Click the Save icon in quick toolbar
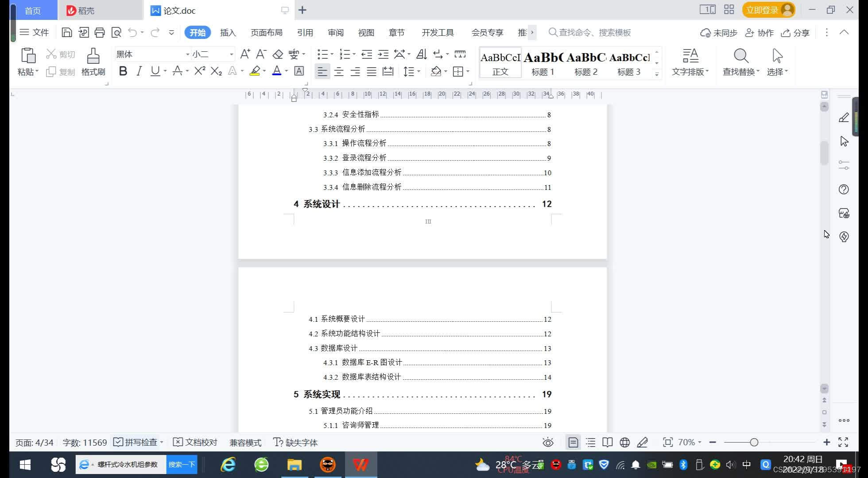Image resolution: width=868 pixels, height=478 pixels. click(x=66, y=32)
